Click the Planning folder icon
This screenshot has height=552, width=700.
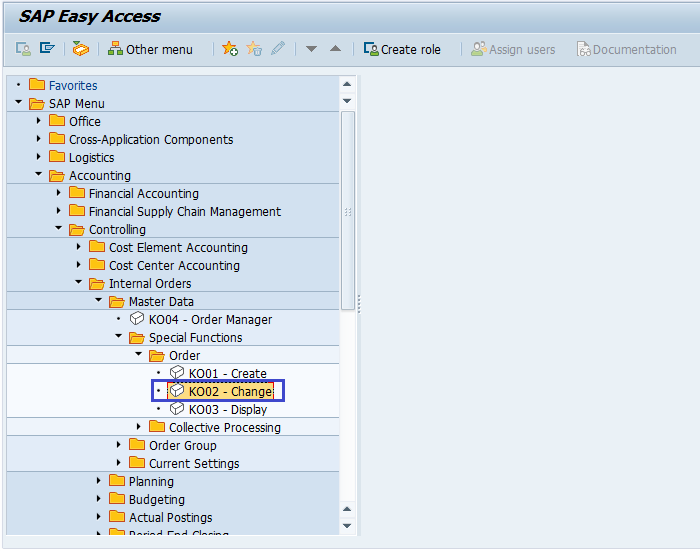coord(117,480)
